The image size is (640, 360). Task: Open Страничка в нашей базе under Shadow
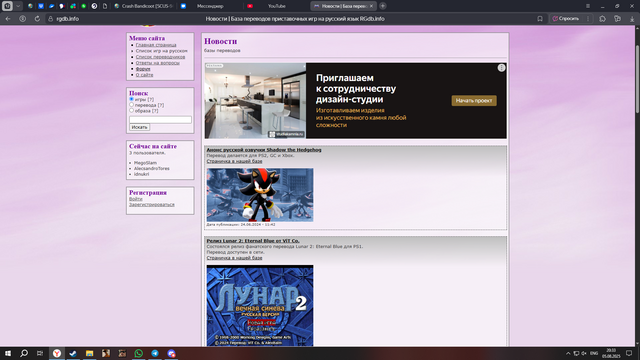click(x=234, y=161)
